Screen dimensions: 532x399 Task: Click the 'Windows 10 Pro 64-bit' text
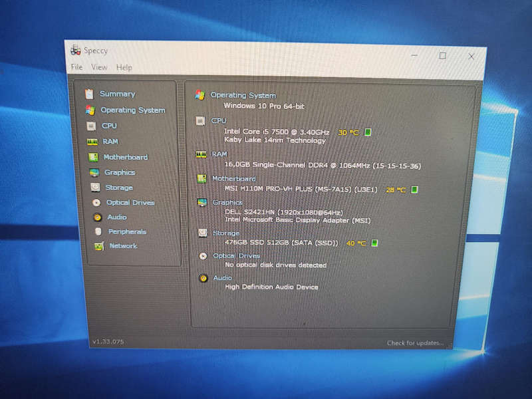264,106
